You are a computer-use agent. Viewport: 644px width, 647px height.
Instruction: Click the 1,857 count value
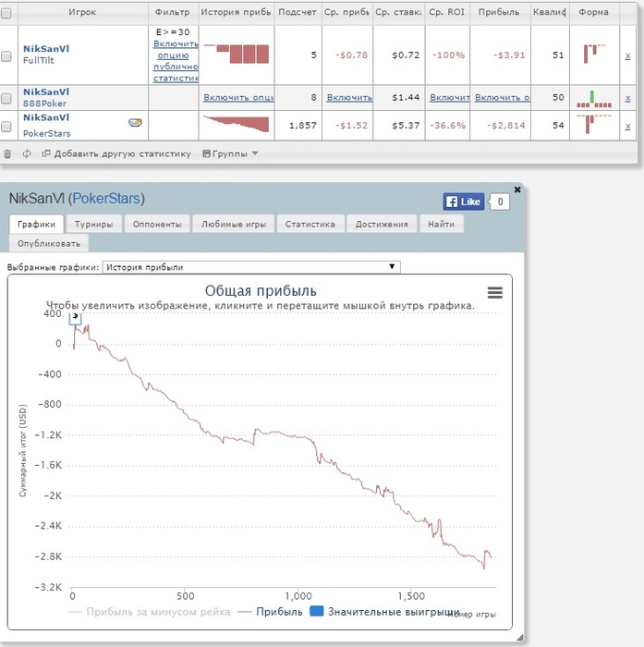click(x=302, y=126)
